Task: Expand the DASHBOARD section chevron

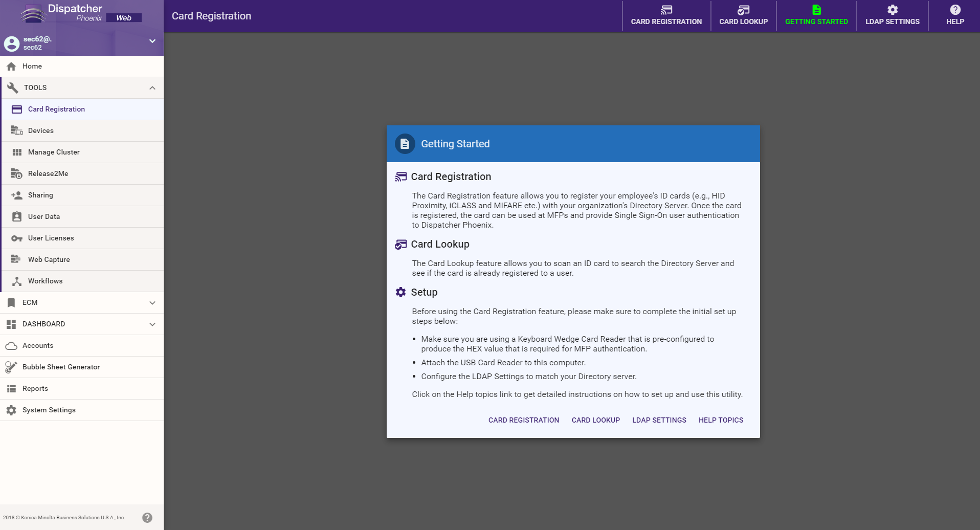Action: pos(152,324)
